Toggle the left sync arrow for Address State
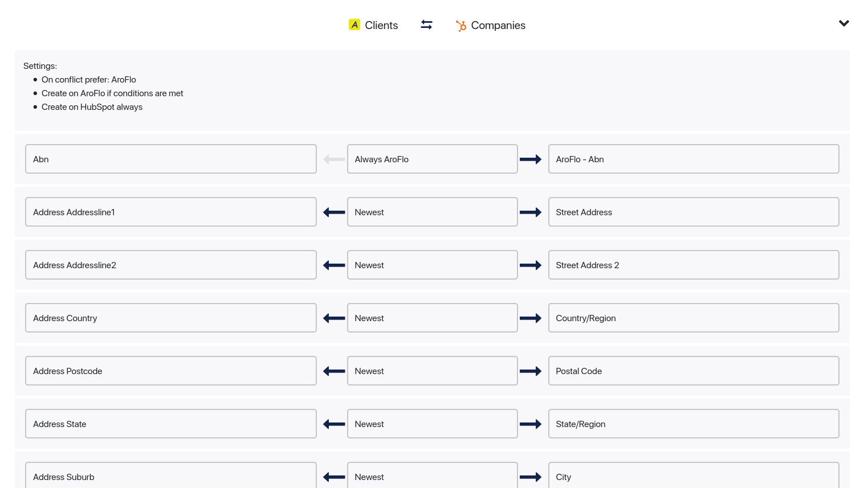 coord(333,424)
